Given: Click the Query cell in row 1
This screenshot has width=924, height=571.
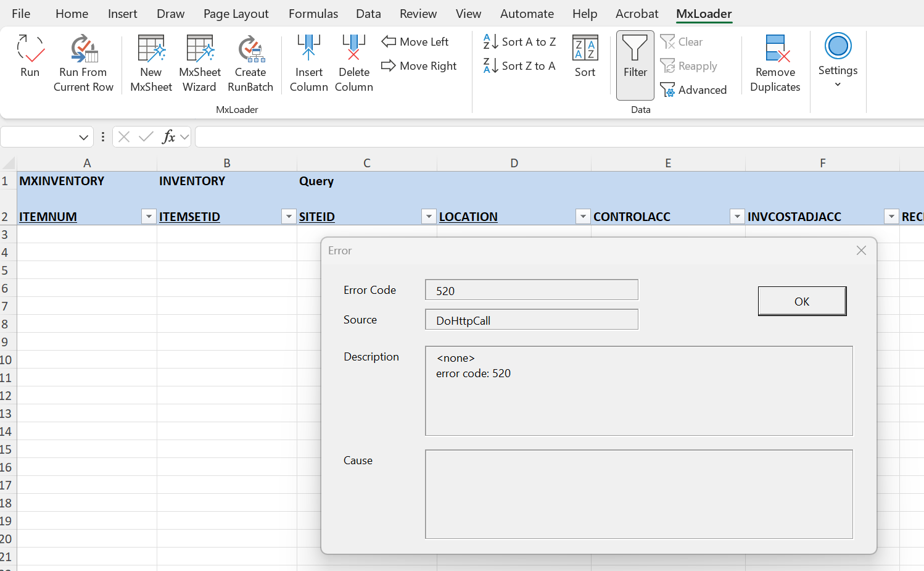Looking at the screenshot, I should pyautogui.click(x=367, y=181).
